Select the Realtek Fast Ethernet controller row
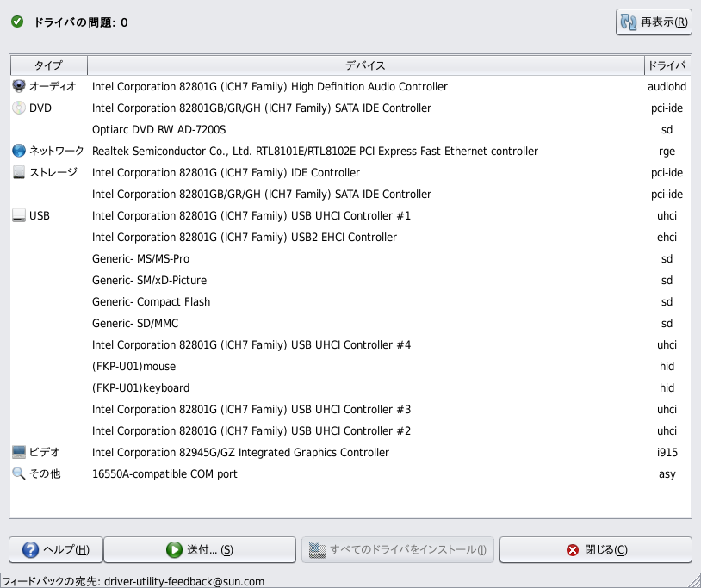701x588 pixels. click(x=314, y=151)
